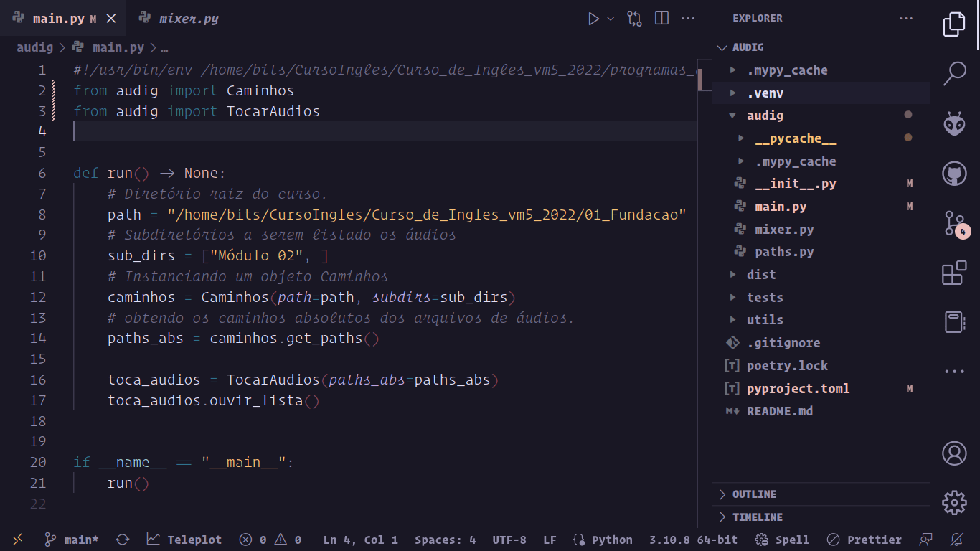This screenshot has width=980, height=551.
Task: Run the Python file with play icon
Action: pyautogui.click(x=593, y=19)
